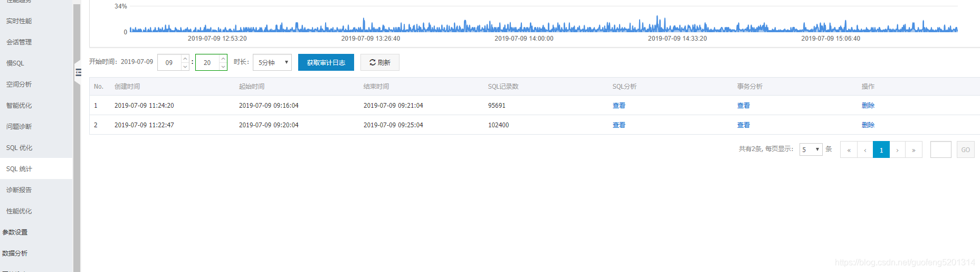Open 问题诊断 in the sidebar

click(19, 127)
